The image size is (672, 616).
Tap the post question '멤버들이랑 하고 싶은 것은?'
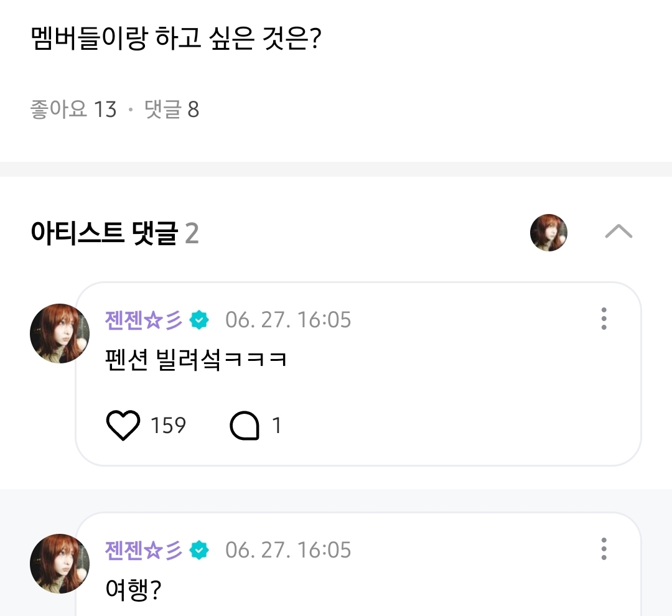(175, 40)
